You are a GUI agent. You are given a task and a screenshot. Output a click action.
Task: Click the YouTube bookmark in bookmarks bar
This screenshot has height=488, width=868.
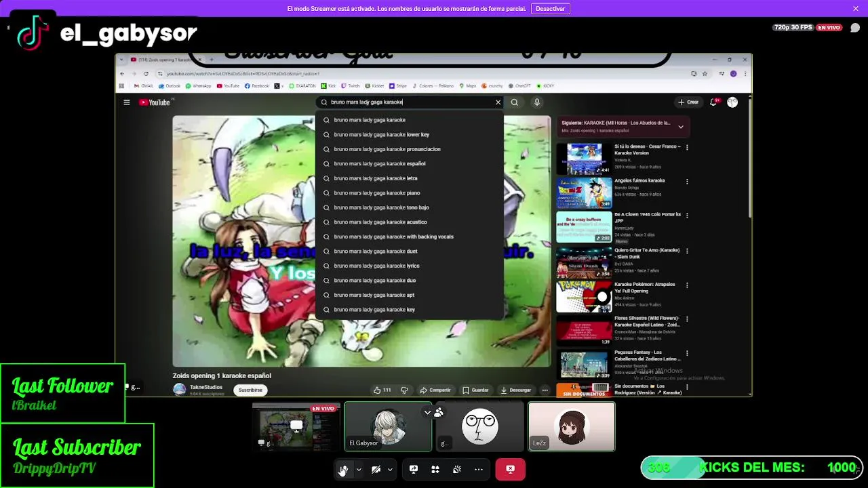point(228,86)
